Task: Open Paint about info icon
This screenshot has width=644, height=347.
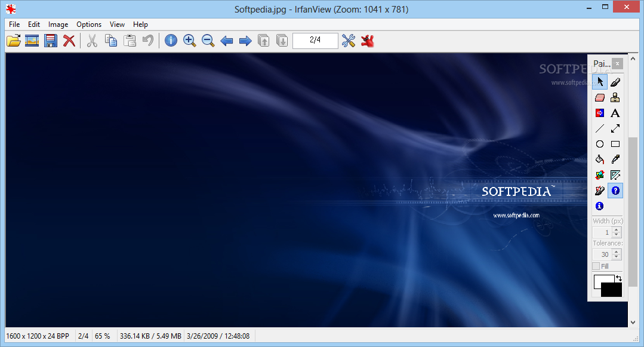Action: tap(600, 206)
